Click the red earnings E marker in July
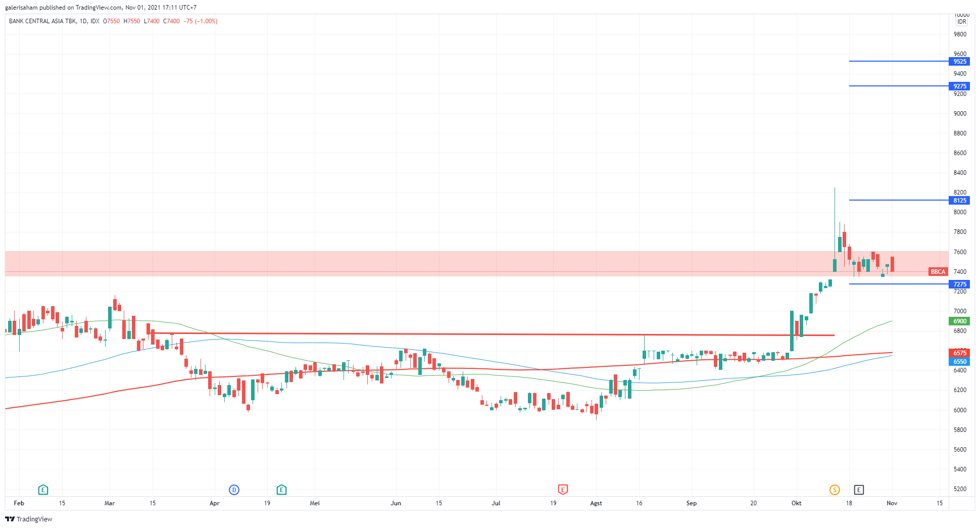 pos(563,490)
